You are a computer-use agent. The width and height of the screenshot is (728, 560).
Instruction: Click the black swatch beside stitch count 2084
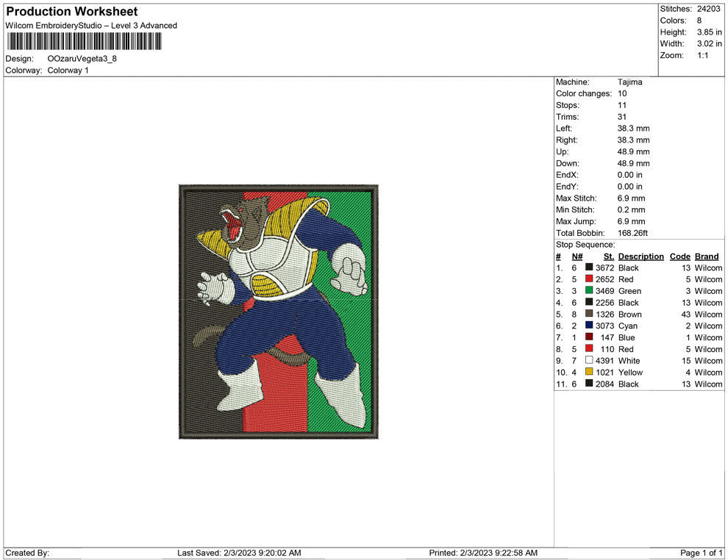tap(589, 383)
